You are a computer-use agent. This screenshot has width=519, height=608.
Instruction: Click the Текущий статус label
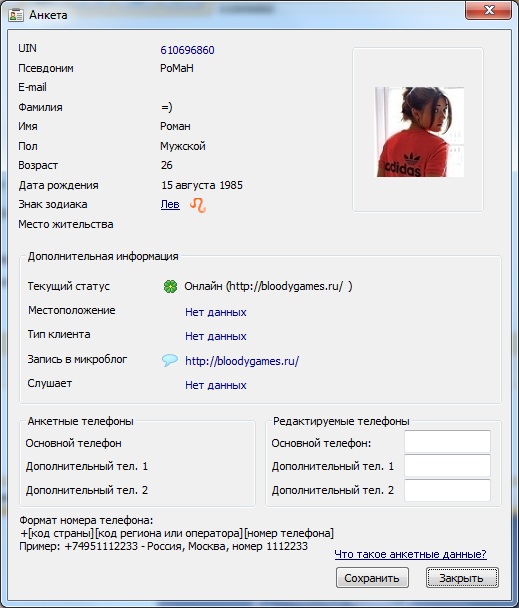(69, 286)
